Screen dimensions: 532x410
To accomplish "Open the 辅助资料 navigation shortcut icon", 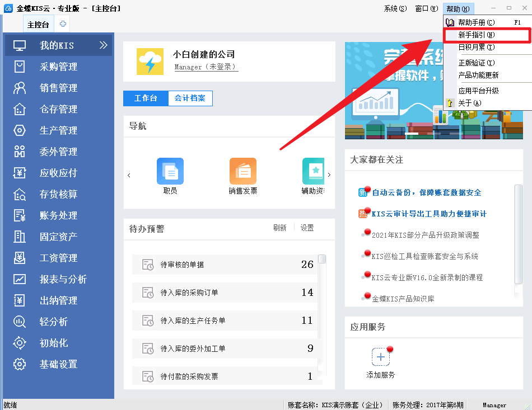I will pos(313,171).
